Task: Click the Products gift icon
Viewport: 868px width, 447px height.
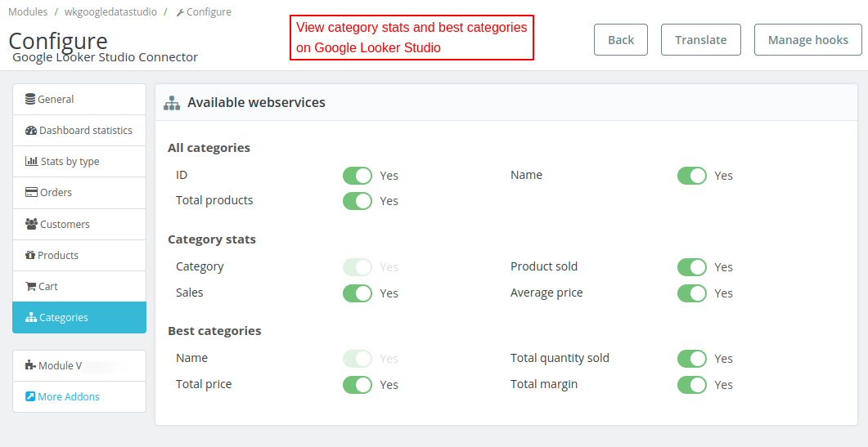Action: click(x=31, y=256)
